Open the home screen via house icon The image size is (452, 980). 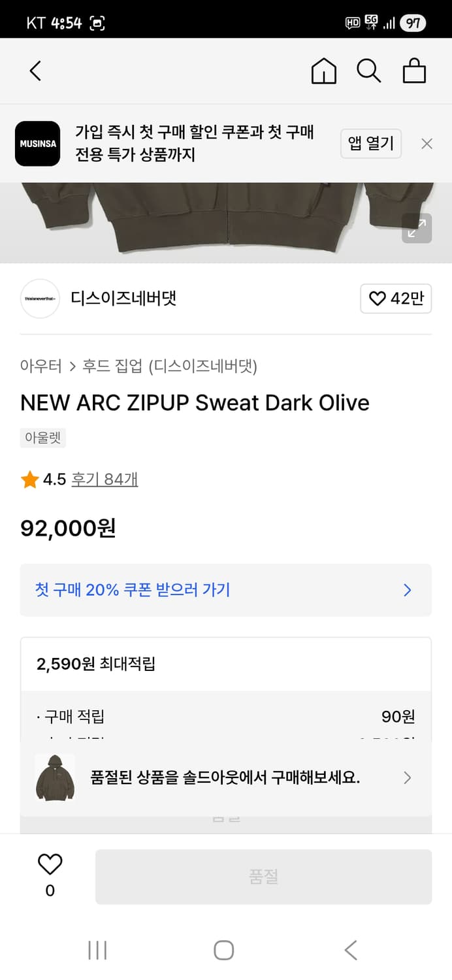click(323, 71)
